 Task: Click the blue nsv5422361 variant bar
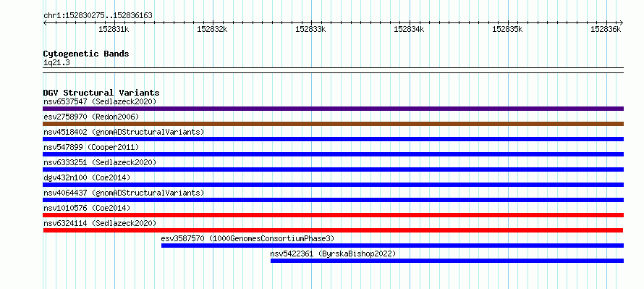click(447, 261)
